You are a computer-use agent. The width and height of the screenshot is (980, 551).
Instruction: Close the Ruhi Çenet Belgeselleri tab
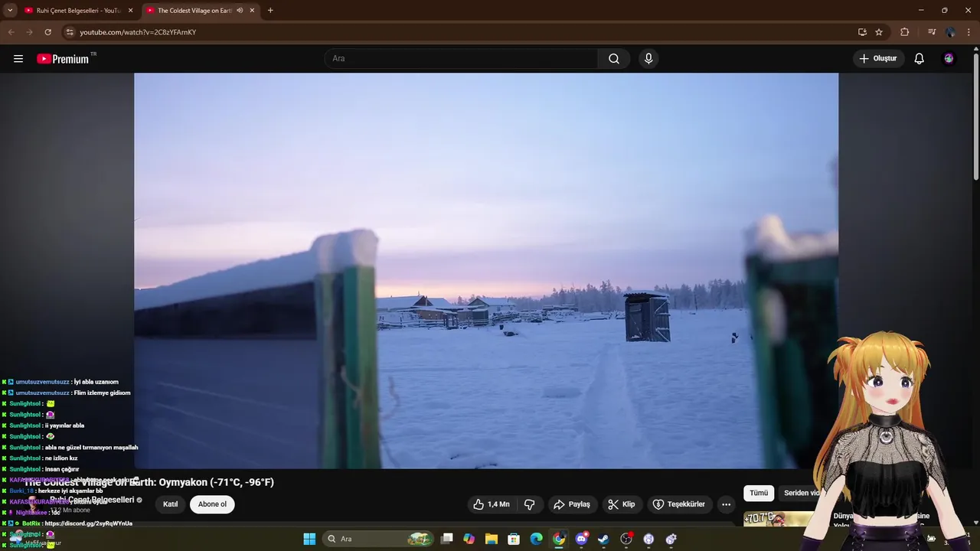point(130,11)
